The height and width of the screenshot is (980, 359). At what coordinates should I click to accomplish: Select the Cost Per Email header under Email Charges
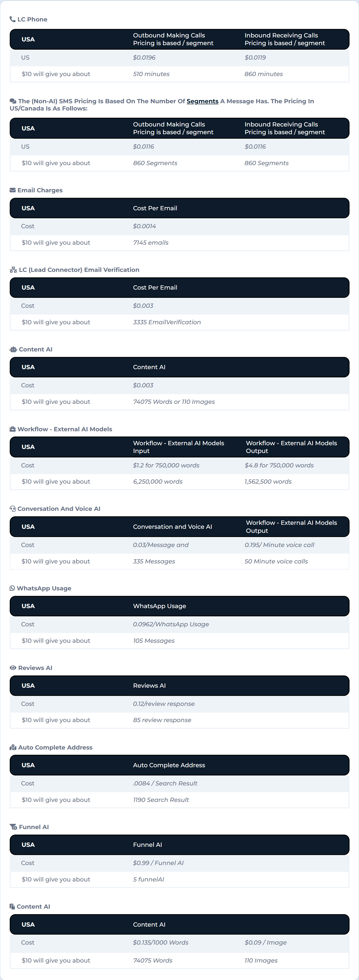pos(155,208)
